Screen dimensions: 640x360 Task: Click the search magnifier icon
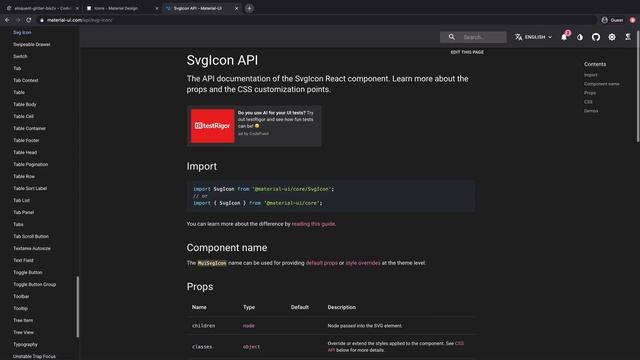coord(451,37)
